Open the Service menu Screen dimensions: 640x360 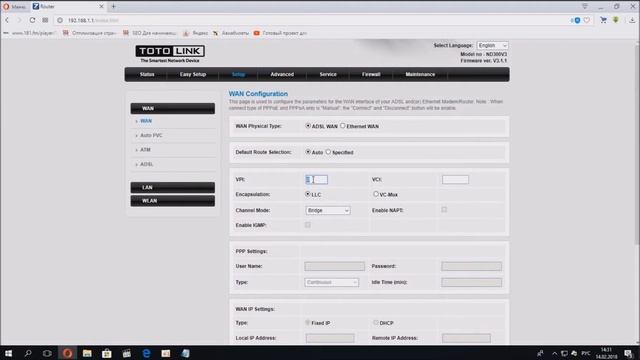[x=328, y=74]
